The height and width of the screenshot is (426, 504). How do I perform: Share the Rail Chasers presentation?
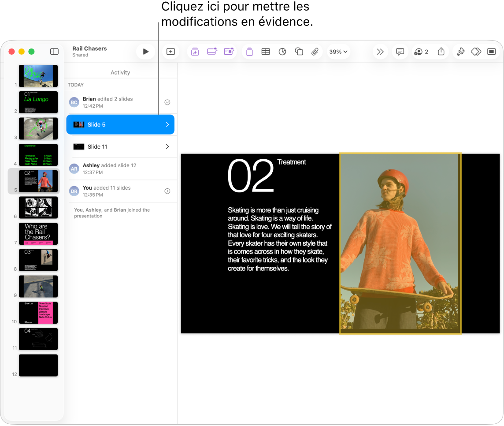click(441, 51)
